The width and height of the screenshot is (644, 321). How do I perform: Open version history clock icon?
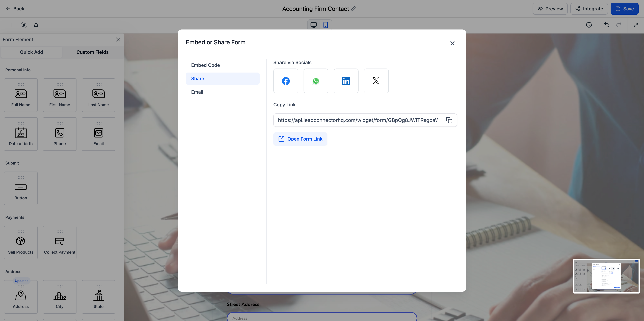[x=589, y=25]
